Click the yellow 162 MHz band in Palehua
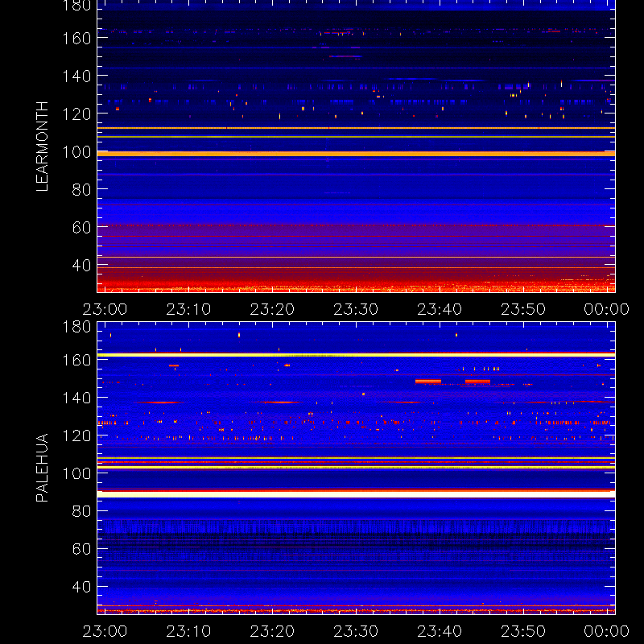 356,355
